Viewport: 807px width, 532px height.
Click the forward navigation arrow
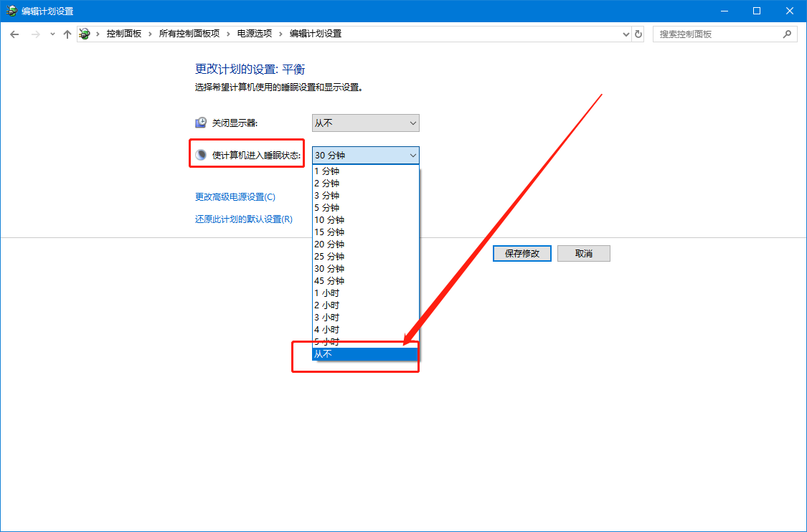[x=34, y=34]
